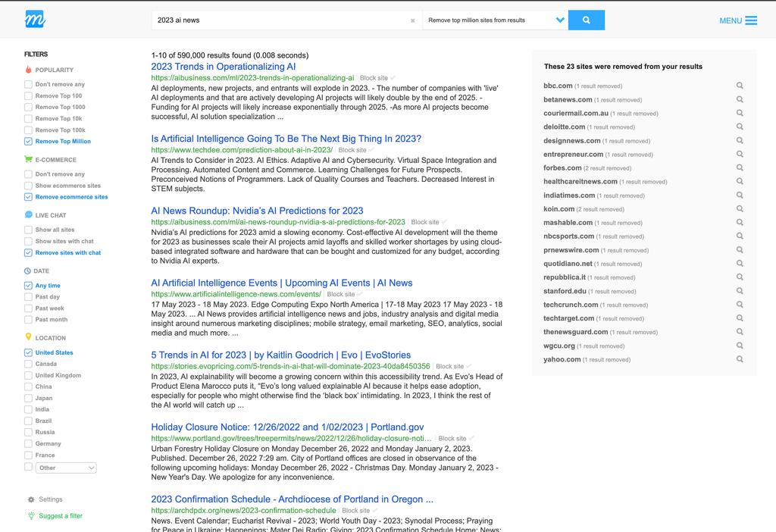Open 2023 Confirmation Schedule Archdiocese result

coord(292,499)
